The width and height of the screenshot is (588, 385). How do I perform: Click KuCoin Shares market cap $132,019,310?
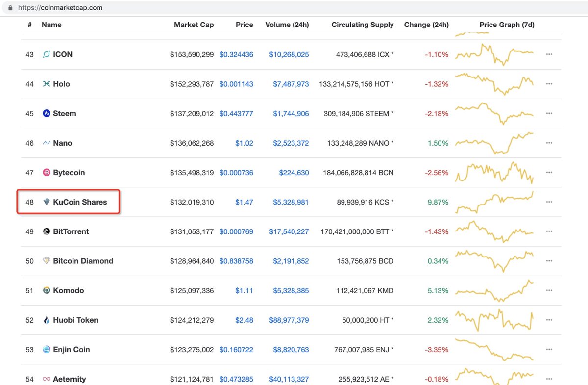tap(192, 202)
